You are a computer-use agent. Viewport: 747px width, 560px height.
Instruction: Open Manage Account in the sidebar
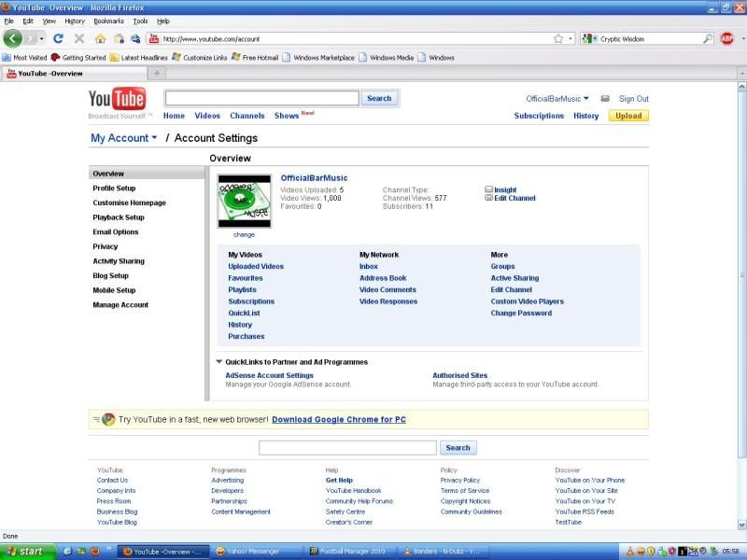pos(120,305)
